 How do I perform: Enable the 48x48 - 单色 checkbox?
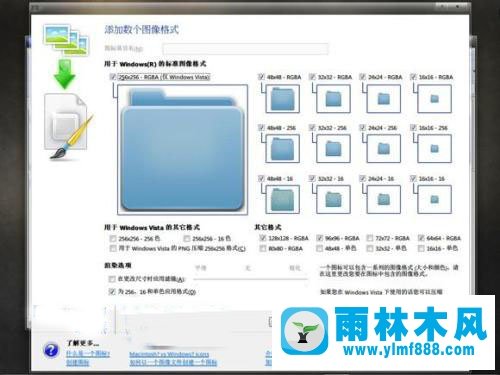point(320,248)
